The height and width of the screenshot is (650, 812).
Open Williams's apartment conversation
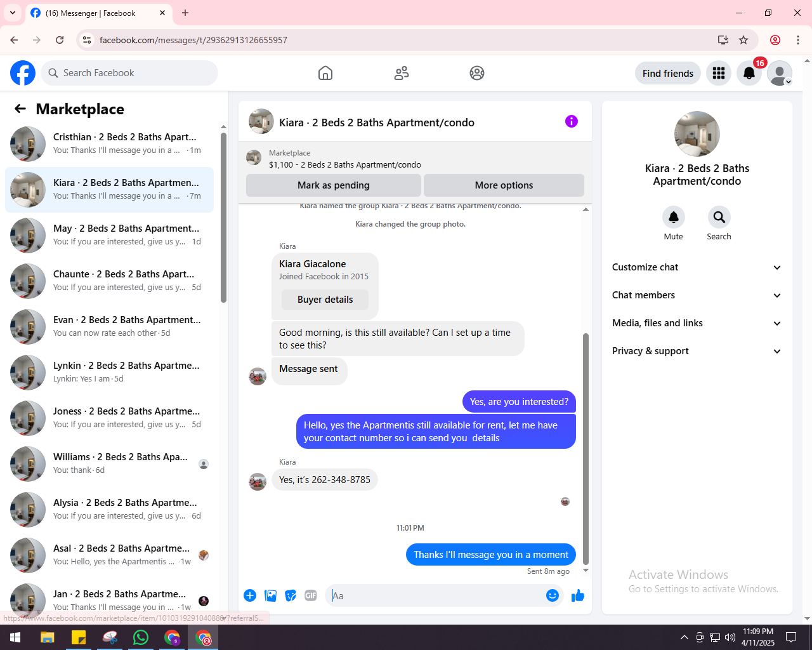tap(109, 464)
